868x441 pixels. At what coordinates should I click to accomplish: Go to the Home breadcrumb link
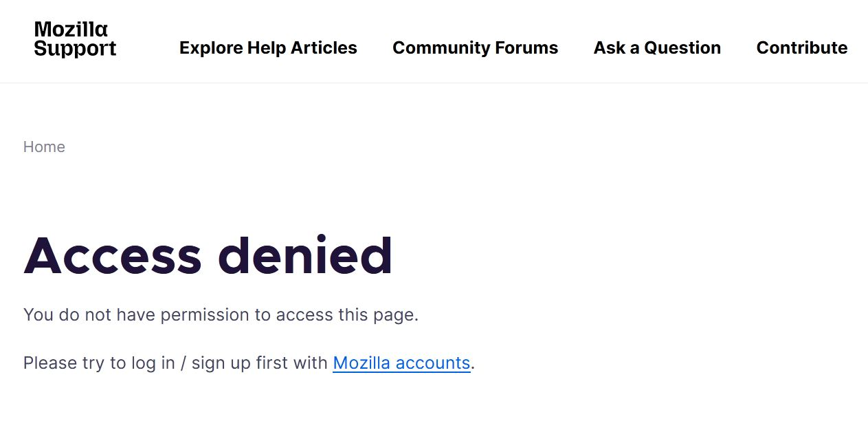44,147
